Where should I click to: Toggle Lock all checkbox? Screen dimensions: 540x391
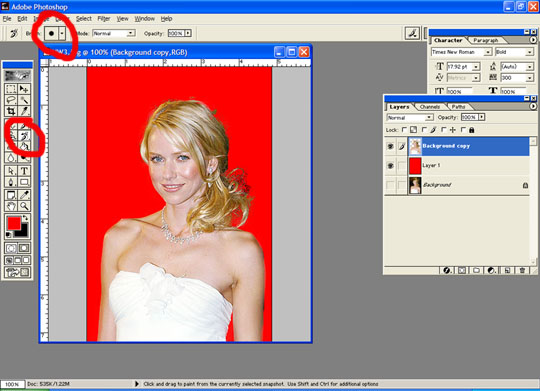(464, 130)
